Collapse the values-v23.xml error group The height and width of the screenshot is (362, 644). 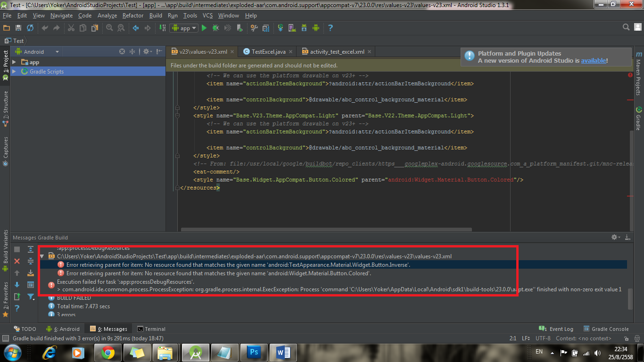tap(41, 256)
